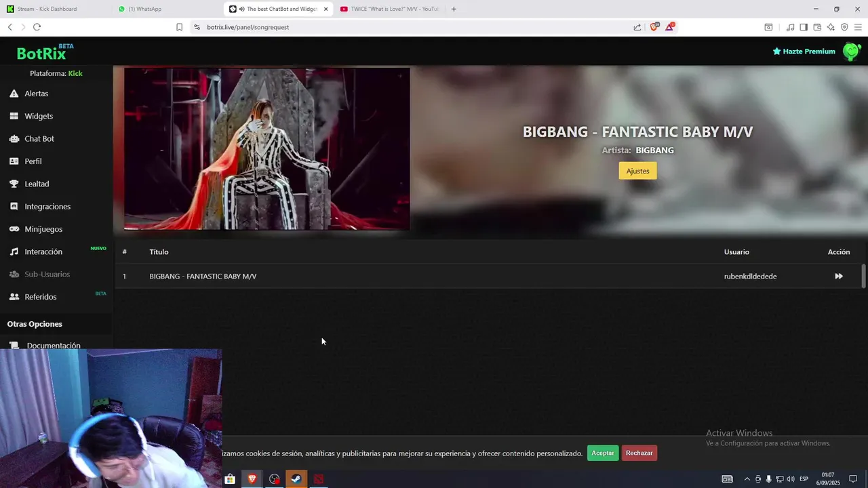Click the username rubenkdldedede
This screenshot has width=868, height=488.
[x=750, y=277]
